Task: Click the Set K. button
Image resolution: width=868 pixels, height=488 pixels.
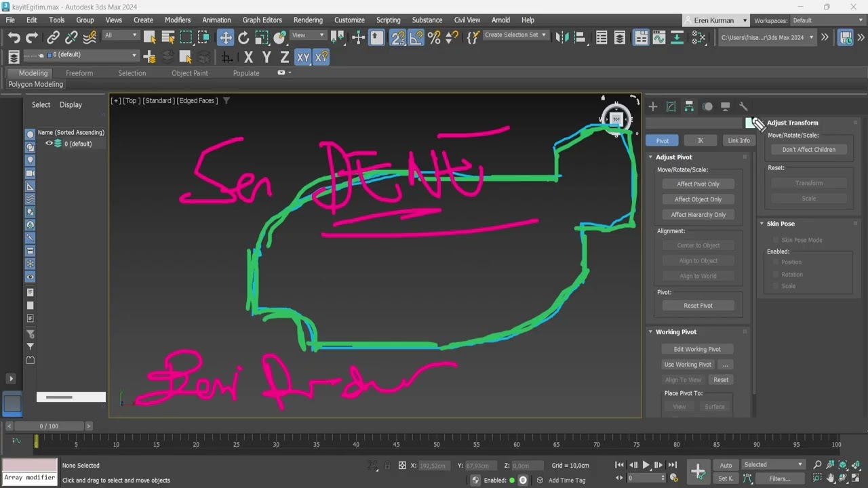Action: (x=726, y=479)
